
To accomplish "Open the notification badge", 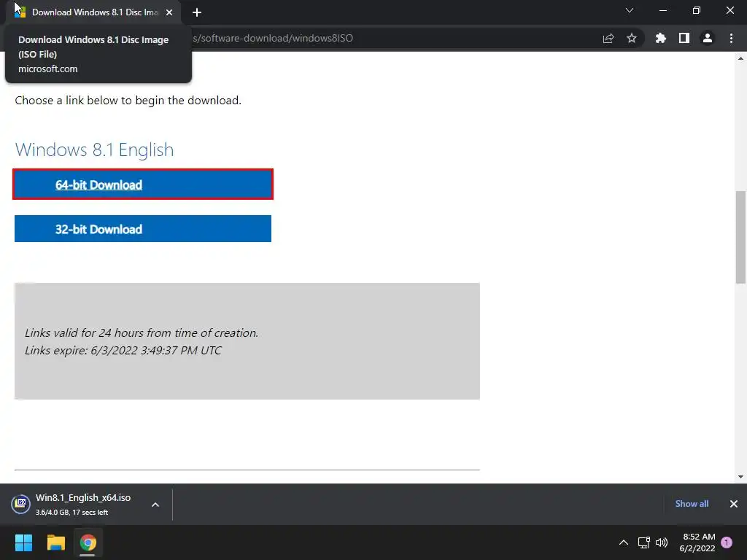I will (x=727, y=542).
